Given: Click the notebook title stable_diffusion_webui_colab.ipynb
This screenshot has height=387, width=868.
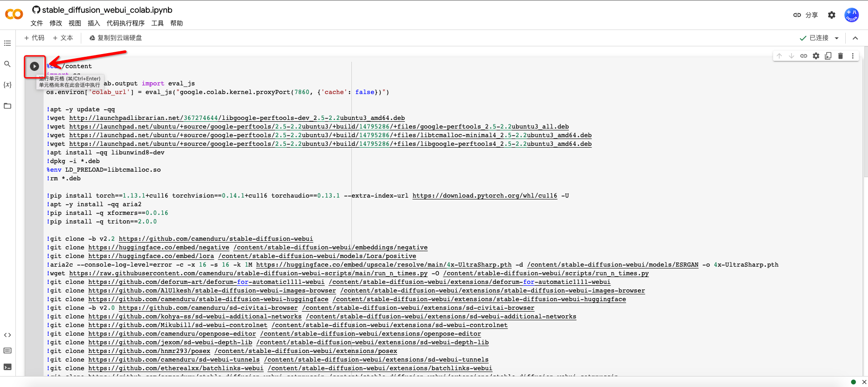Looking at the screenshot, I should pyautogui.click(x=107, y=10).
